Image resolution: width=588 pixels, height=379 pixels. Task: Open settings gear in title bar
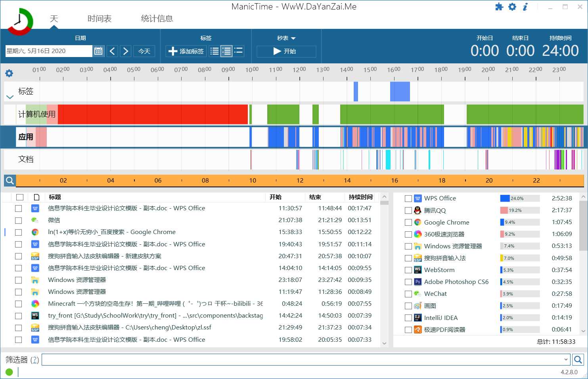coord(512,7)
